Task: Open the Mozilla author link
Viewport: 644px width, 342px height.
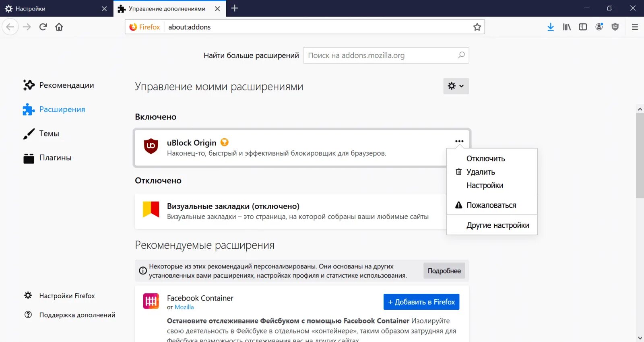Action: click(x=184, y=307)
